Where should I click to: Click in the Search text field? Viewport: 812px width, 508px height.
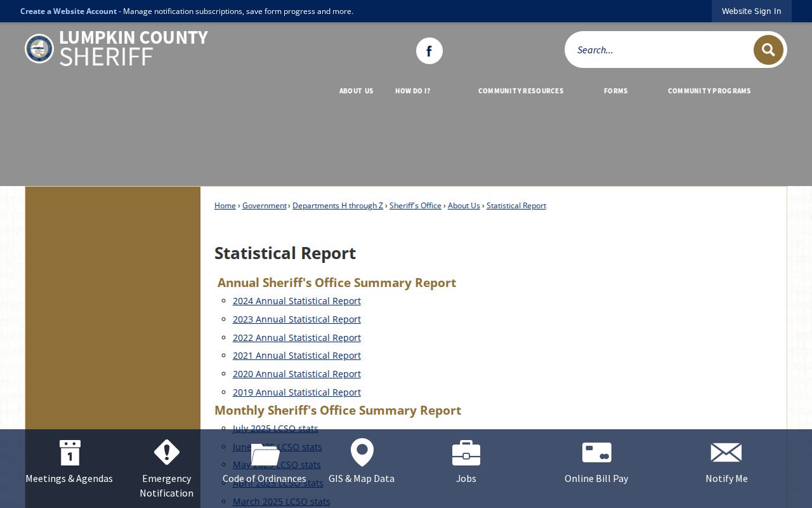click(660, 50)
